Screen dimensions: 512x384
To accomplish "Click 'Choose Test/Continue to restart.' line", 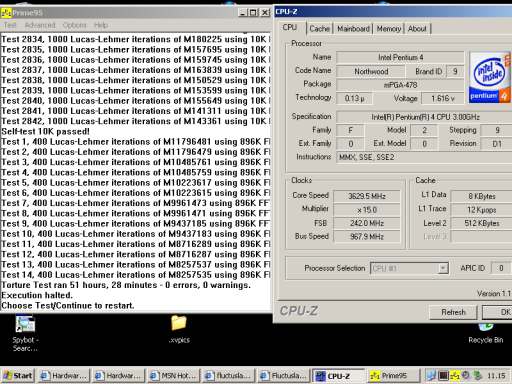I will [x=68, y=306].
